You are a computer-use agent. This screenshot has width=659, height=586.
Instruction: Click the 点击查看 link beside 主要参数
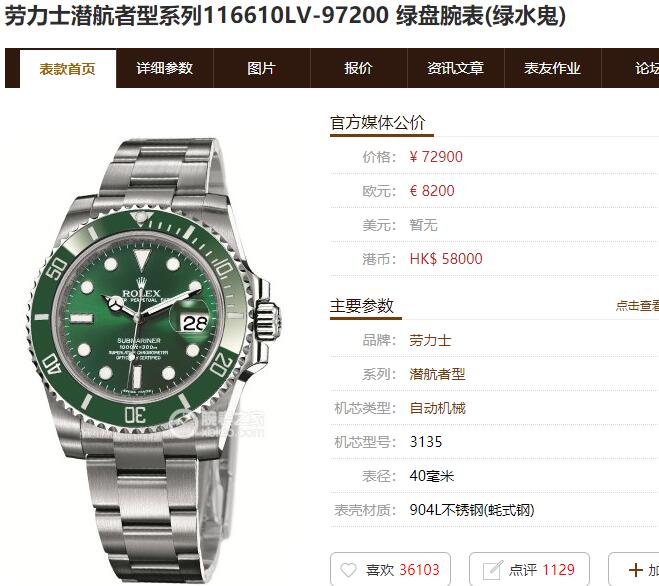637,306
